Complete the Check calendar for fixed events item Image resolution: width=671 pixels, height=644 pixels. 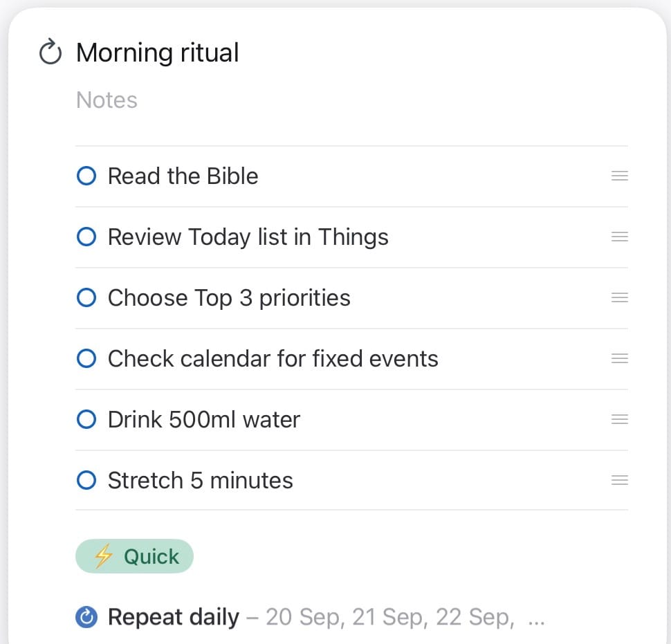click(86, 359)
